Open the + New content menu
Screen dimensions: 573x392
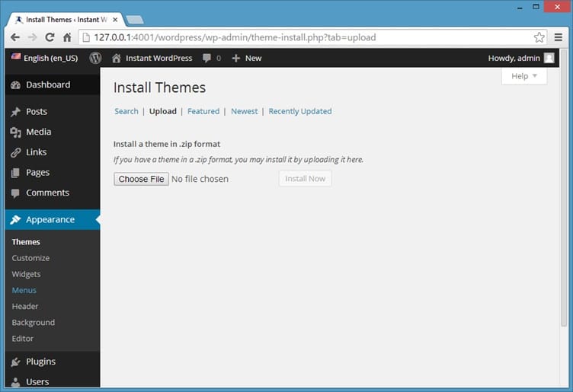click(246, 58)
